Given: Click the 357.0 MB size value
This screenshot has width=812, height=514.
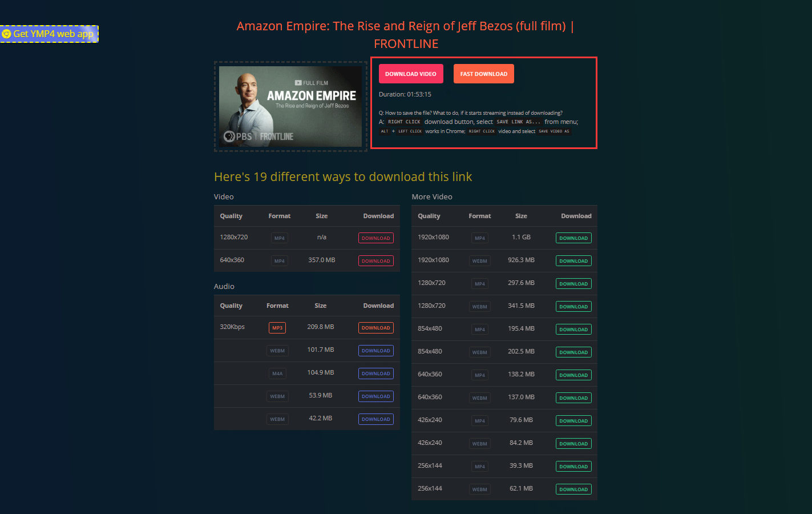Looking at the screenshot, I should coord(322,260).
